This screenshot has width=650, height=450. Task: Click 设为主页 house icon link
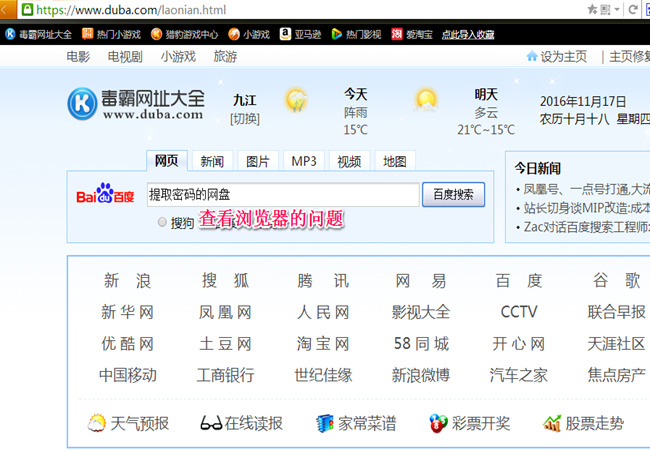(x=556, y=56)
